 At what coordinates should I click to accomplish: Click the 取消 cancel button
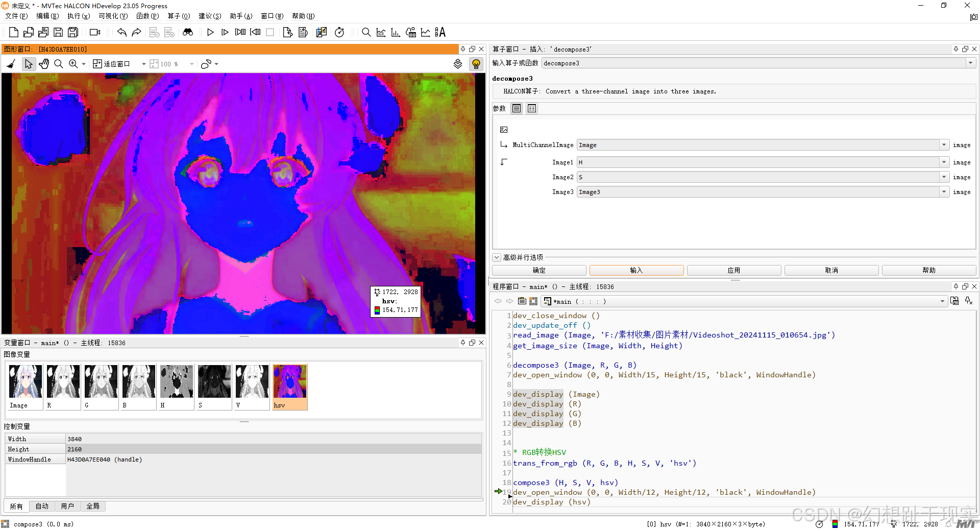pos(831,270)
